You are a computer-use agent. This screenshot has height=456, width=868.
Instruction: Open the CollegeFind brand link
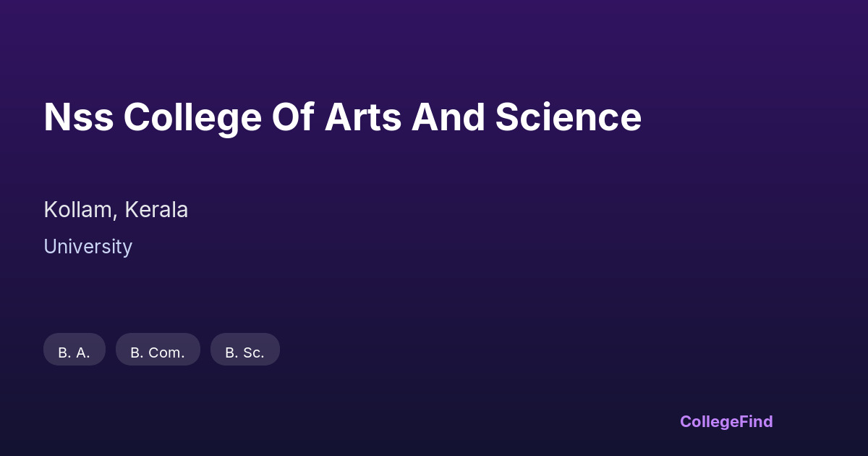pos(726,421)
